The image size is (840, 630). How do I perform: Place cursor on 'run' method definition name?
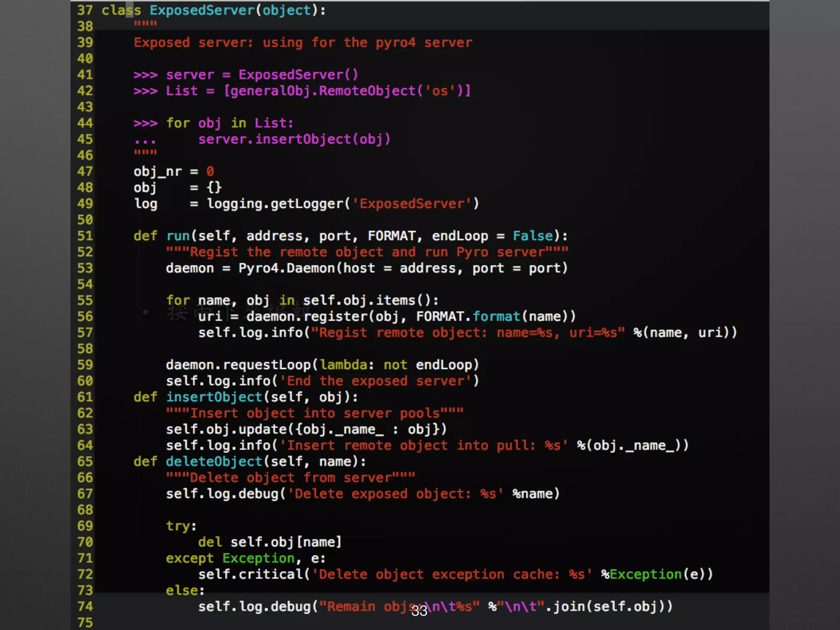point(178,236)
